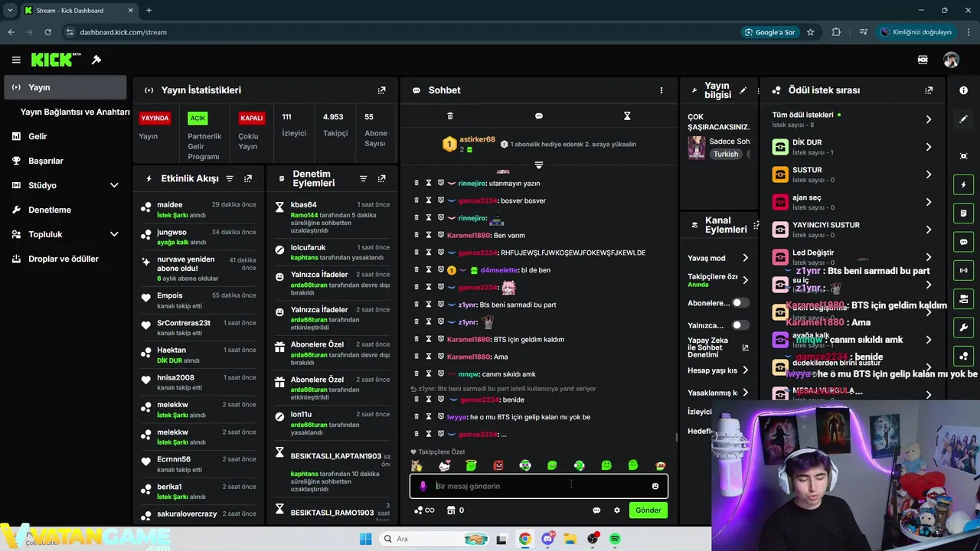Open the profile avatar menu

(x=951, y=60)
